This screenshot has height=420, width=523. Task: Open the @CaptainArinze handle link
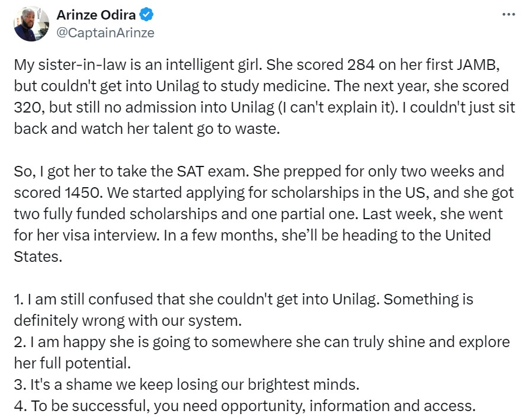pos(105,33)
